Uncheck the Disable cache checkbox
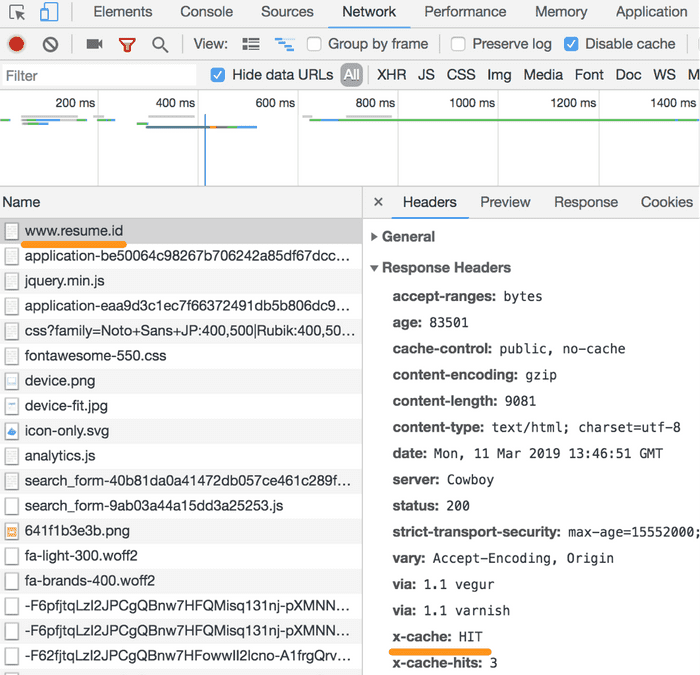 click(x=571, y=44)
